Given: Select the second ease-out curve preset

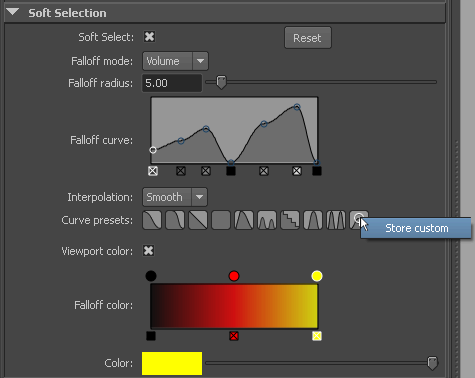Looking at the screenshot, I should [175, 220].
